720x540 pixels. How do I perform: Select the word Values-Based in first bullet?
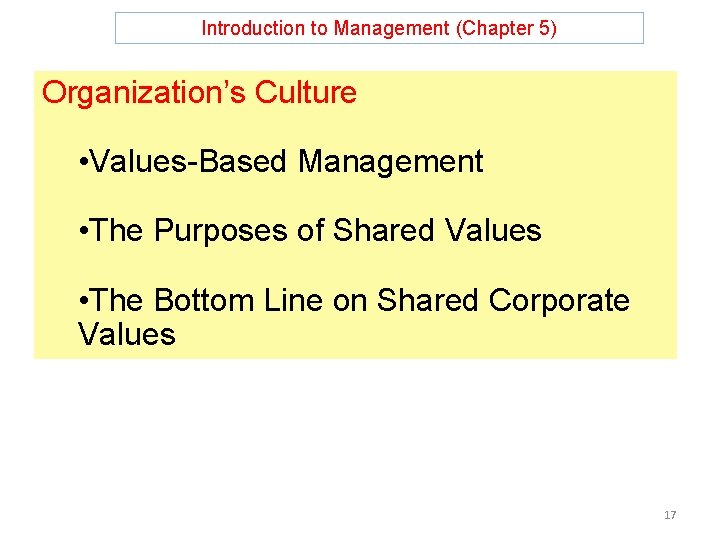[188, 162]
